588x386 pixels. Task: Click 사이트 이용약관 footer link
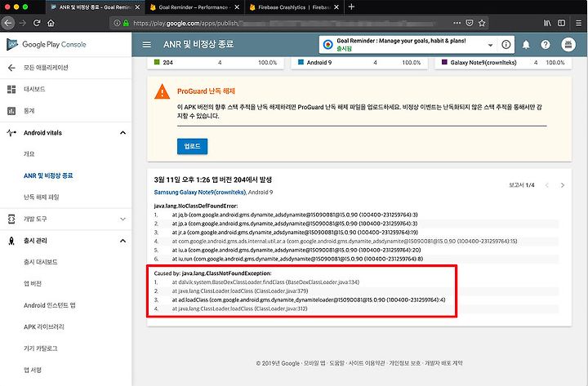click(367, 363)
